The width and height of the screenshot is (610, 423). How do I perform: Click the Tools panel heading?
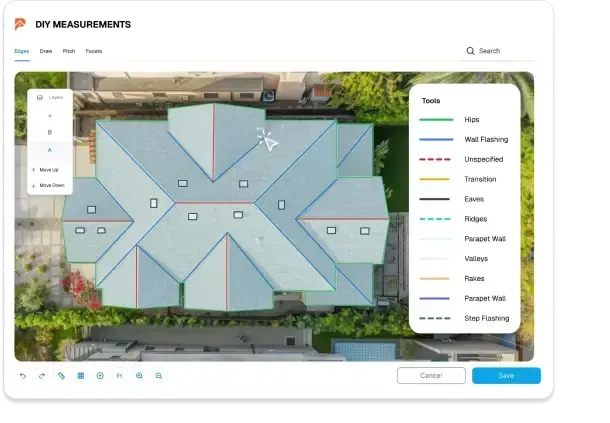[x=431, y=101]
